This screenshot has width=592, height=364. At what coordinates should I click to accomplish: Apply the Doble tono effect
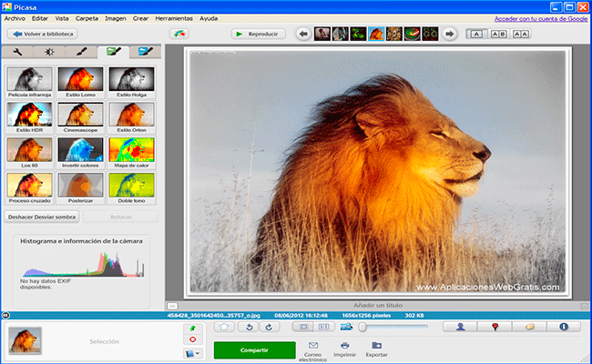[x=131, y=188]
